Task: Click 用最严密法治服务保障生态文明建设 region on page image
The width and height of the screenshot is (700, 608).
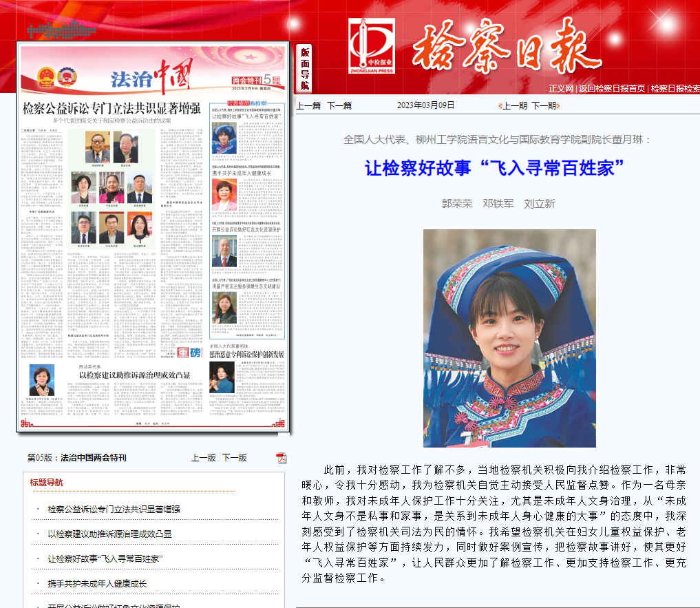Action: pos(246,286)
